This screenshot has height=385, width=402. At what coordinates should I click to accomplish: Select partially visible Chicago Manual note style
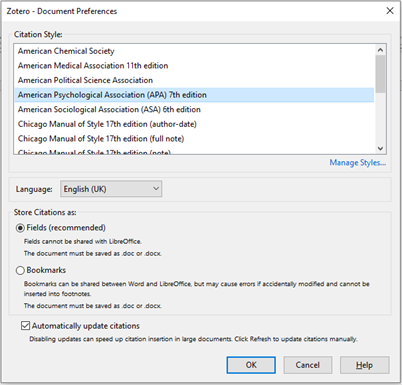[x=194, y=151]
